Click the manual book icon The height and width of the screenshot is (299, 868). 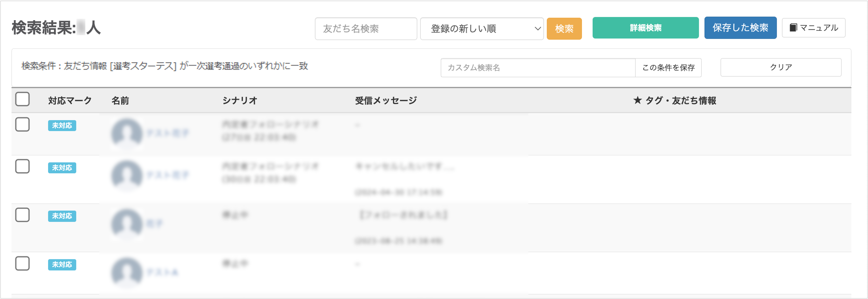[793, 28]
